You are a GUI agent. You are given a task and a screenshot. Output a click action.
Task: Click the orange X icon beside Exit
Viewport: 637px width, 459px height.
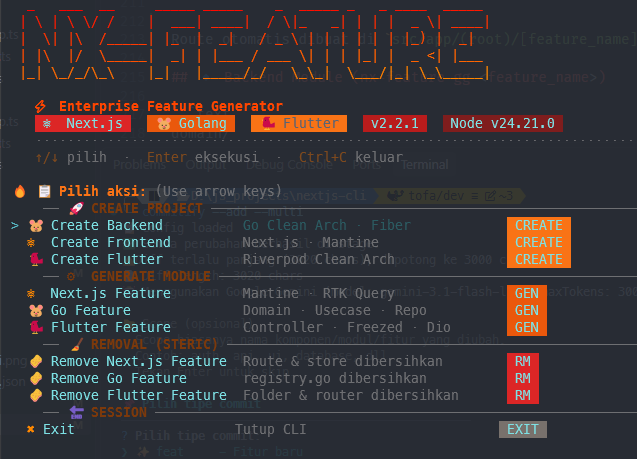[x=30, y=429]
